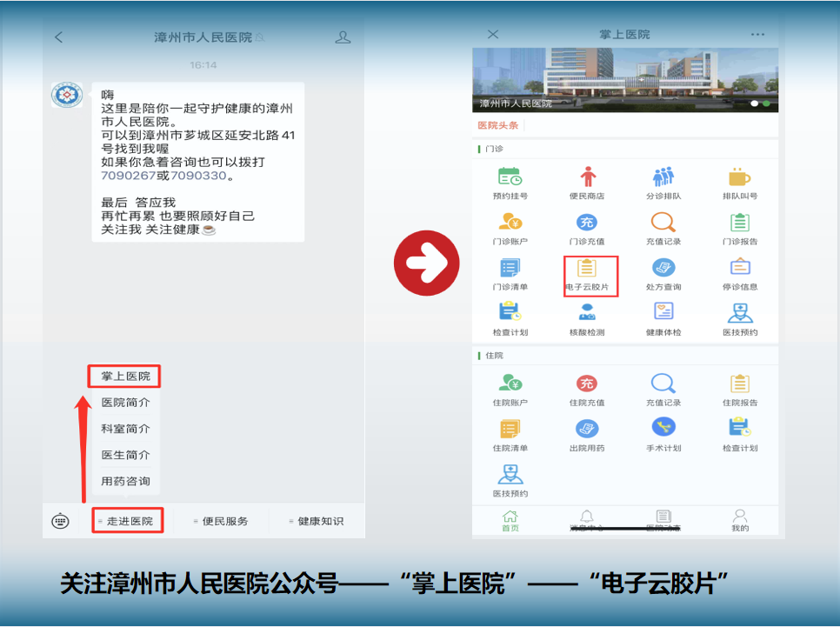
Task: Select the 分诊排队 triage queue icon
Action: coord(665,178)
